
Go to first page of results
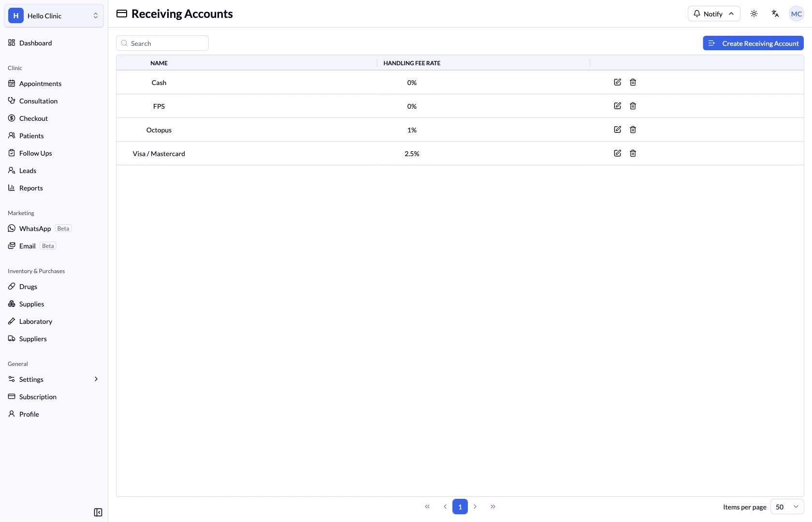point(427,507)
